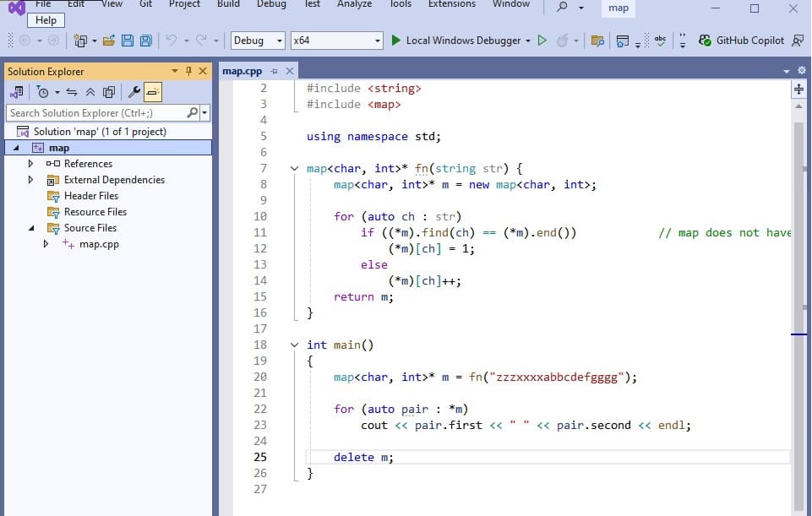Click Sync with Active Document icon

click(72, 92)
